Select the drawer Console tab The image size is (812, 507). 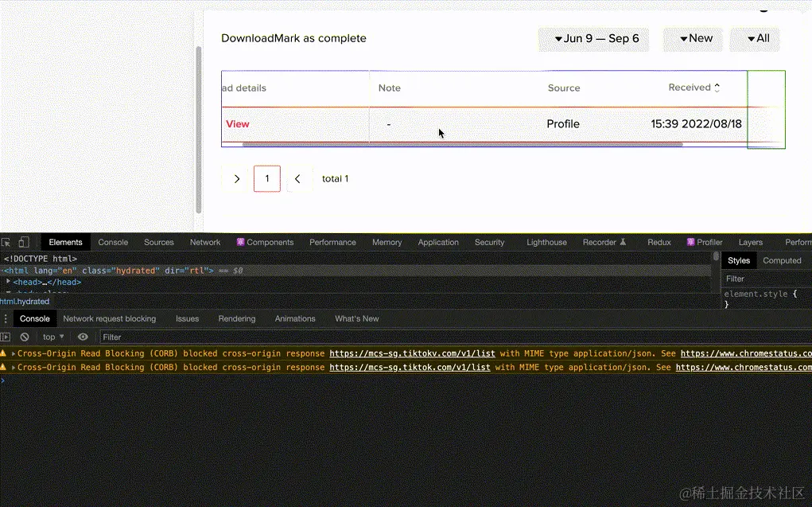click(35, 319)
